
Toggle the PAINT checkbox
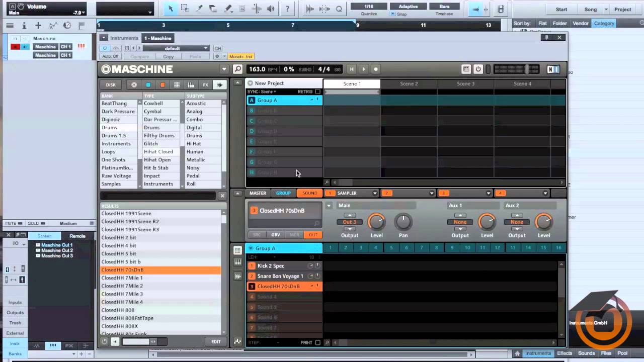[317, 342]
